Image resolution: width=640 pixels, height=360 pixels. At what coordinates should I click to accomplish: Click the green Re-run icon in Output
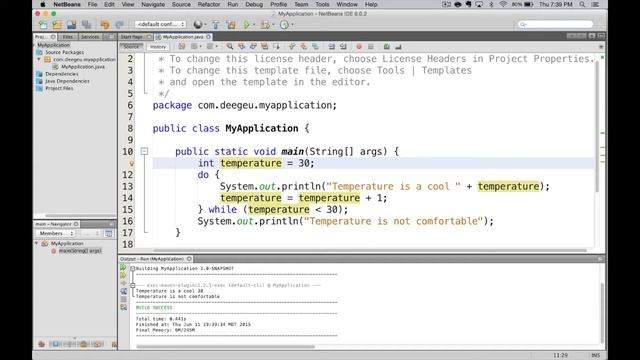123,267
